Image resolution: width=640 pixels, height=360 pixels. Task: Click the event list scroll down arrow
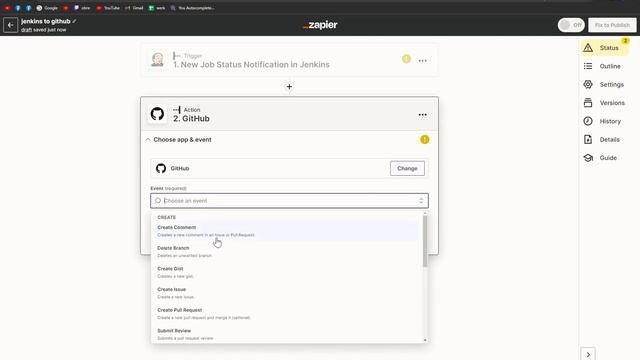click(425, 340)
